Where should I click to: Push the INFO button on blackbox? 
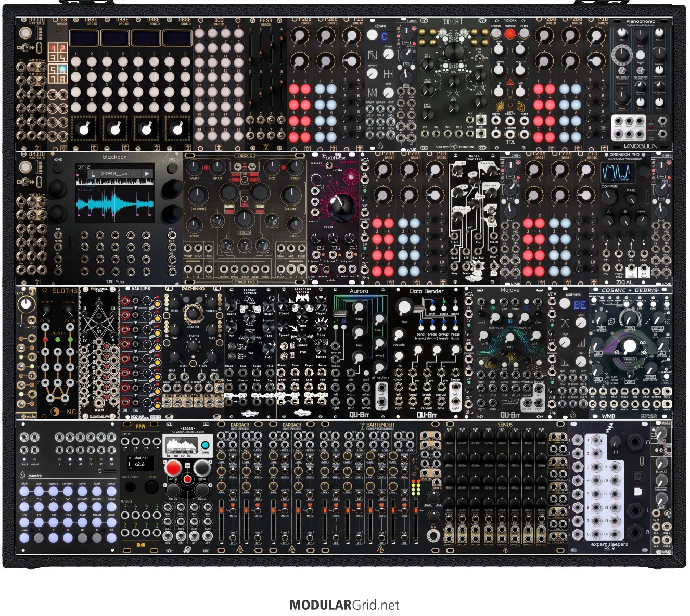tap(172, 169)
